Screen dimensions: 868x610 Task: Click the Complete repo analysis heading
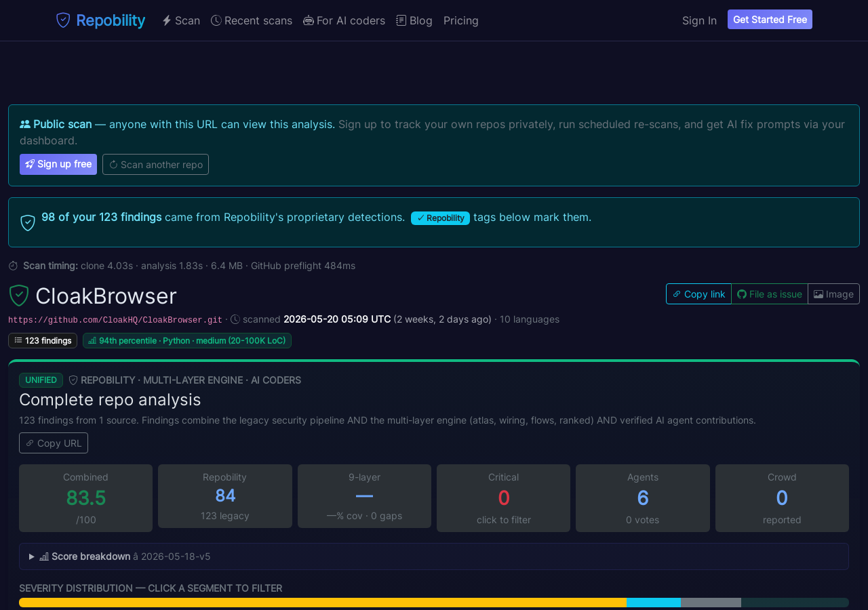pos(110,399)
